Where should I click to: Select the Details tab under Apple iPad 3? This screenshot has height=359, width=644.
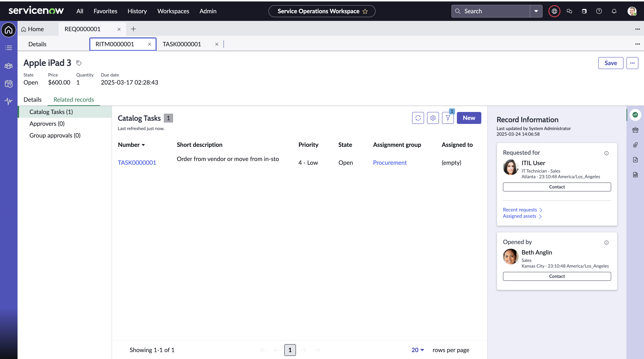[32, 100]
